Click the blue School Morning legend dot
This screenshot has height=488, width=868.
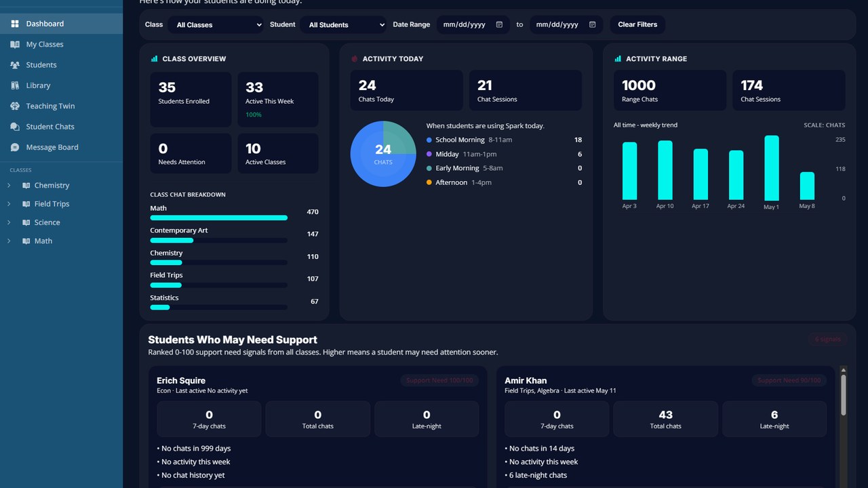pos(429,140)
